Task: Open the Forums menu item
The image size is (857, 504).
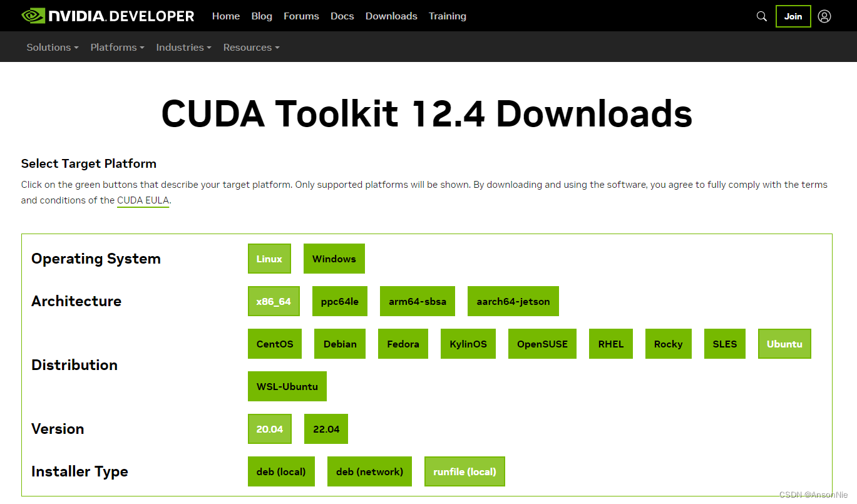Action: 301,16
